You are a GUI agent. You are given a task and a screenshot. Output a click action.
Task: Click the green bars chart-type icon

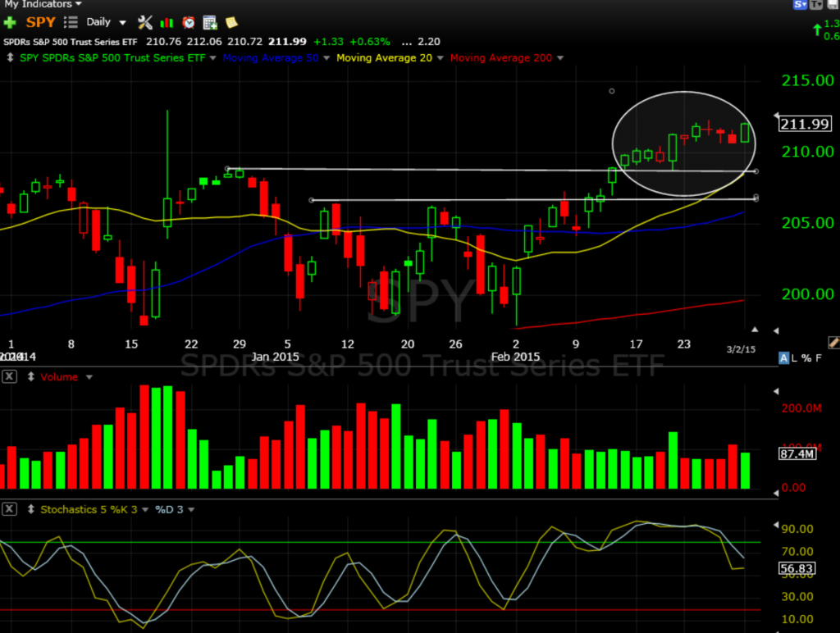tap(167, 22)
